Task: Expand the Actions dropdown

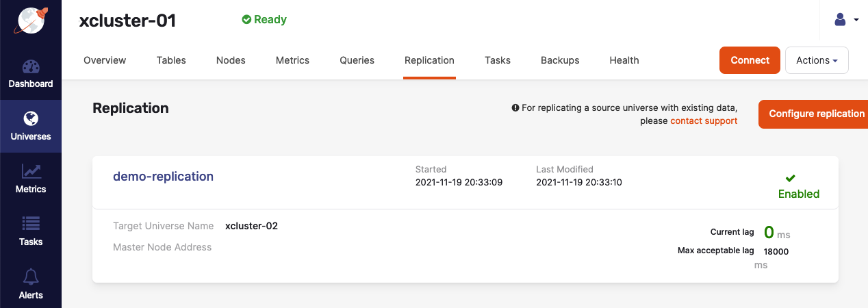Action: 817,60
